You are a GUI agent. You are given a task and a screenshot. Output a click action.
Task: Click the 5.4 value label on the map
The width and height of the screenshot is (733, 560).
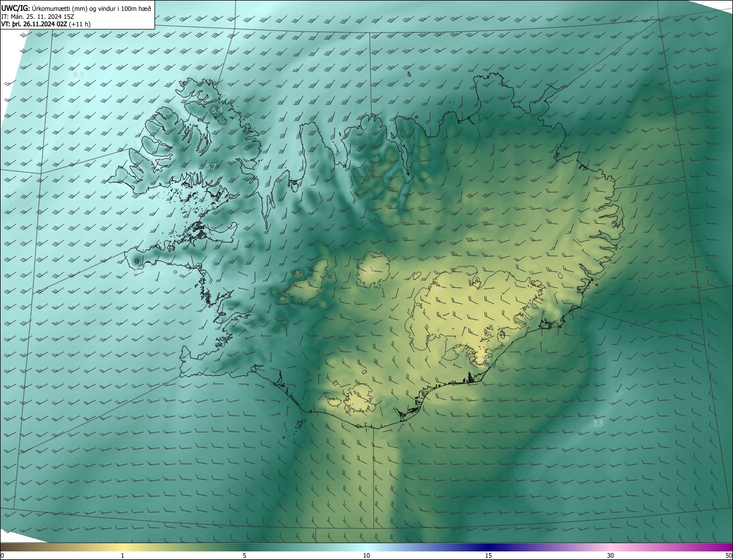tap(217, 110)
